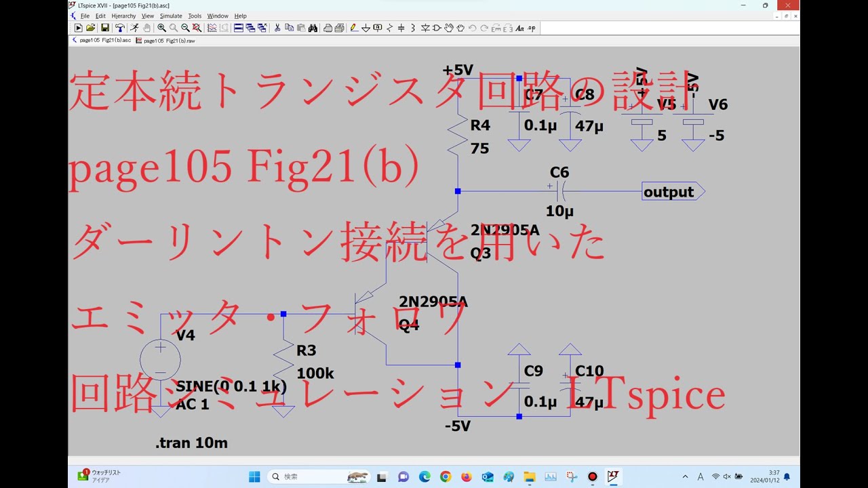Click the output net flag
Image resolution: width=868 pixels, height=488 pixels.
(674, 192)
